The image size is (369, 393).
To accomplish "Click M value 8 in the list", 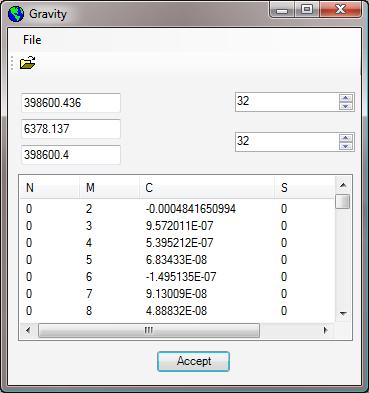I will pyautogui.click(x=89, y=311).
